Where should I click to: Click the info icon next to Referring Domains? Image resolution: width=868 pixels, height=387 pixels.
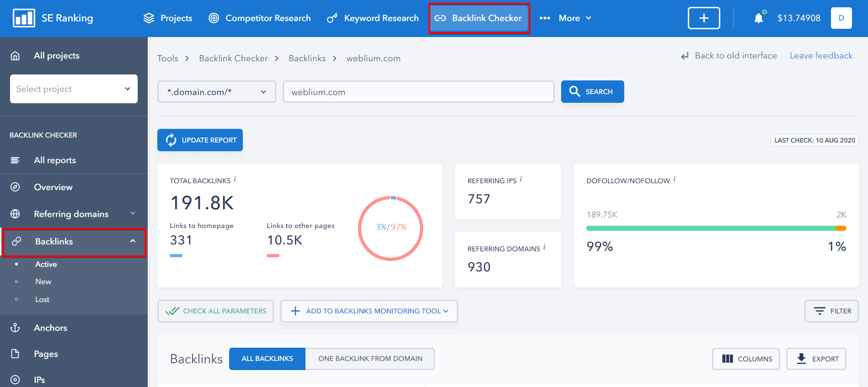tap(544, 247)
